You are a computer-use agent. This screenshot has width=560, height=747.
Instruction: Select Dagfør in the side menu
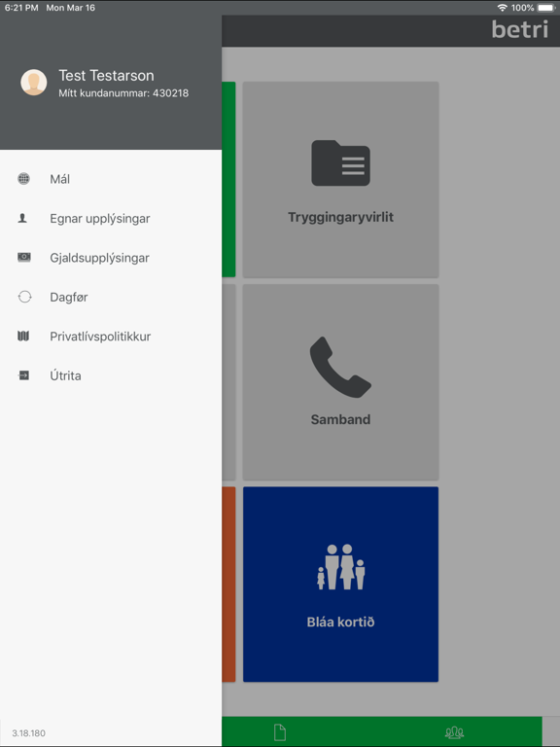point(111,297)
